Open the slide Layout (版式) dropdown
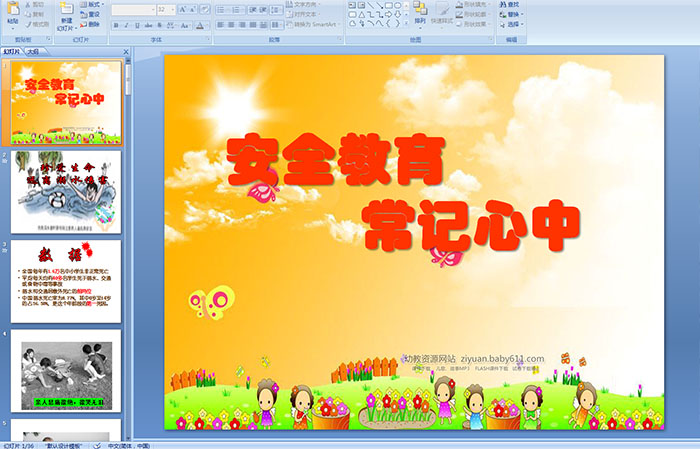The image size is (700, 449). 92,4
